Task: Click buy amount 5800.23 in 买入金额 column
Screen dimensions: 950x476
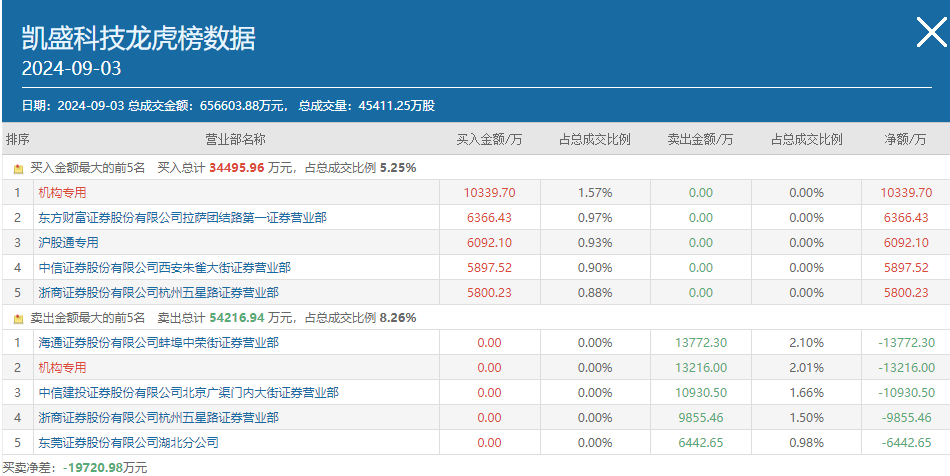Action: pos(490,293)
